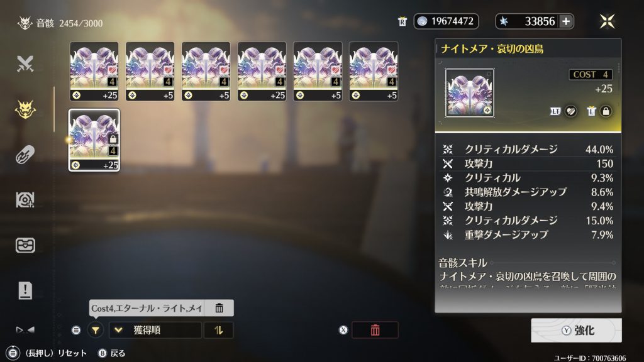Click the red trash discard button
The image size is (644, 362).
375,330
